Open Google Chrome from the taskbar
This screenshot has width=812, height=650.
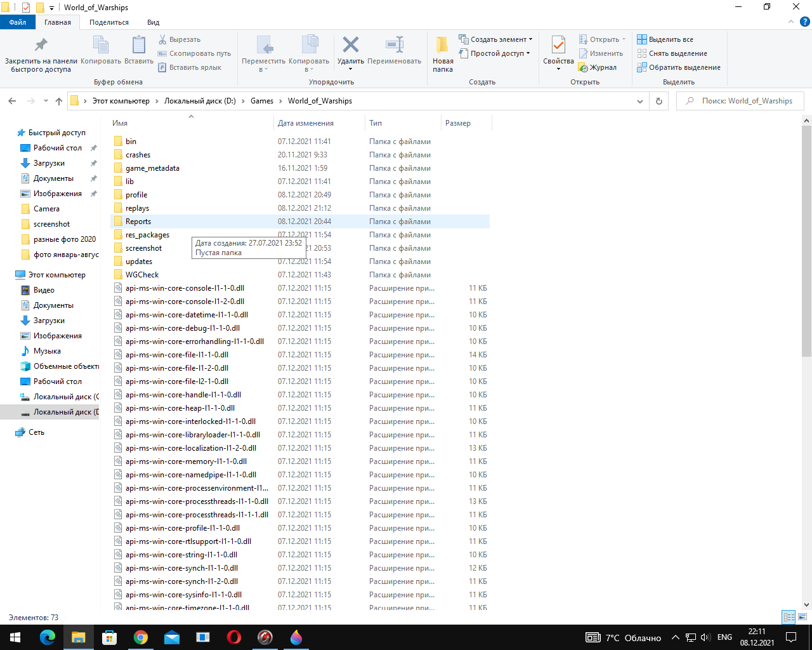click(x=141, y=637)
